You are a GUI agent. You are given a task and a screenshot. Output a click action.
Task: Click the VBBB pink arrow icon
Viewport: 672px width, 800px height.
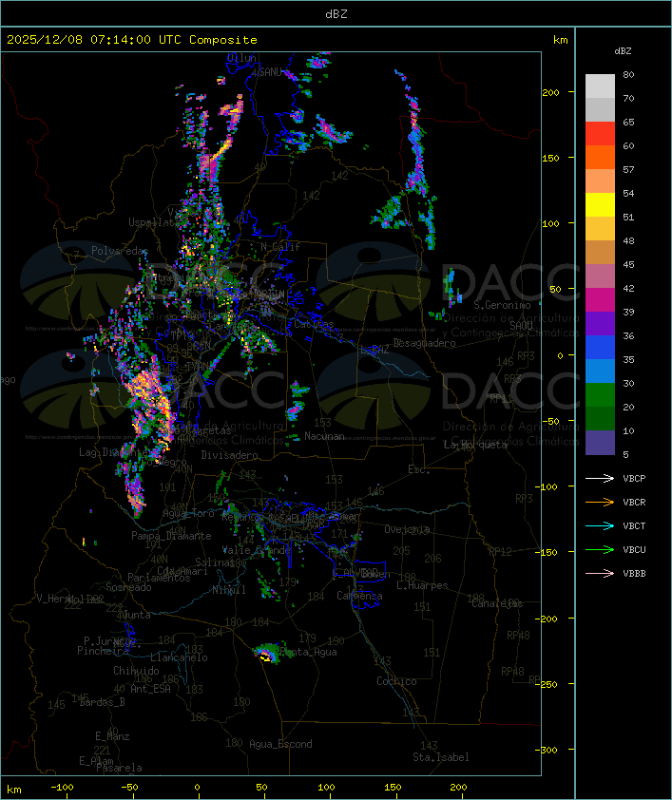point(600,573)
